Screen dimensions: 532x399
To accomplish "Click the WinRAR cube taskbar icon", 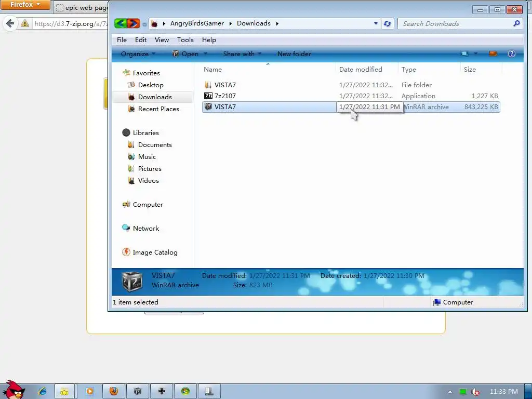I will (x=137, y=392).
